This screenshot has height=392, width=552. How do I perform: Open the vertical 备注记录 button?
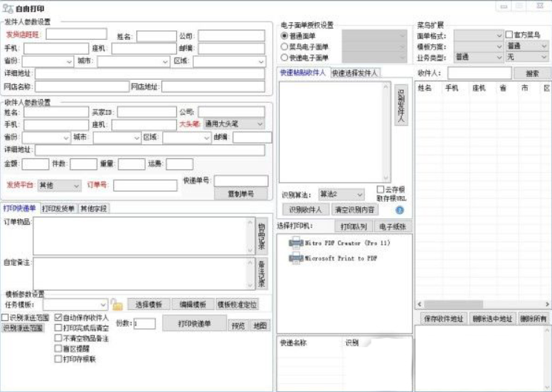tap(261, 274)
